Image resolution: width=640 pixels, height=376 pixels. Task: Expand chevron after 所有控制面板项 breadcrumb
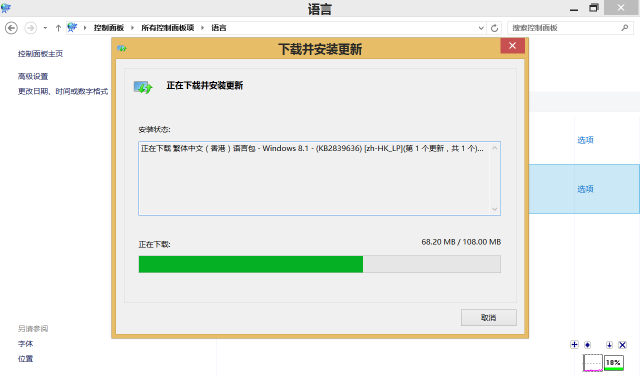[202, 28]
